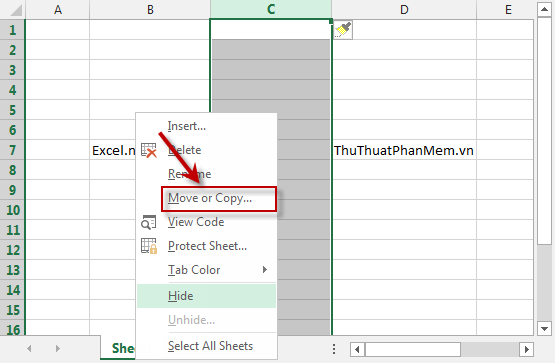555x363 pixels.
Task: Expand the Tab Color submenu arrow
Action: pos(265,270)
